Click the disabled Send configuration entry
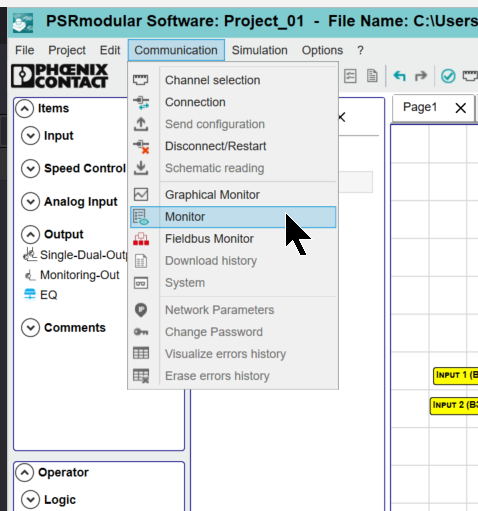 pyautogui.click(x=233, y=124)
